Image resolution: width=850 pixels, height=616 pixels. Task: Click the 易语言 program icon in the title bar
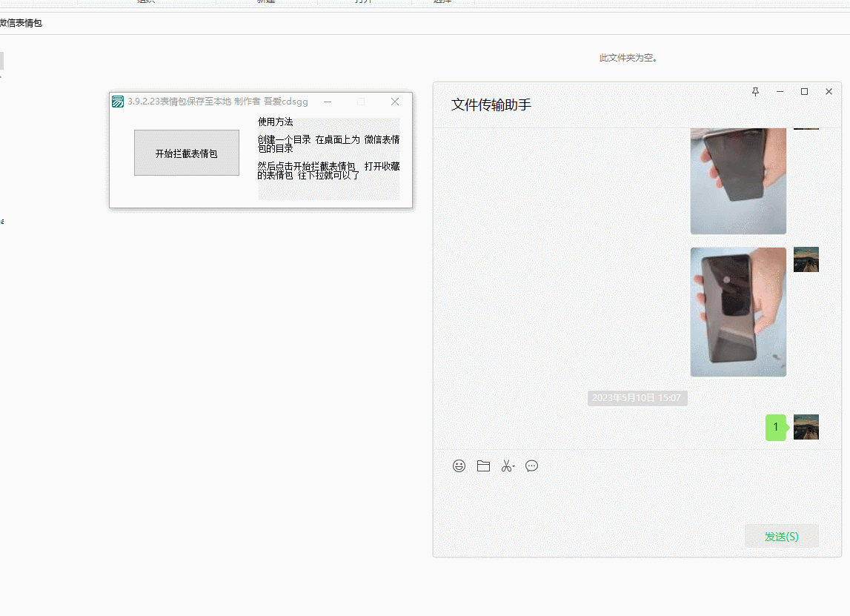point(118,101)
